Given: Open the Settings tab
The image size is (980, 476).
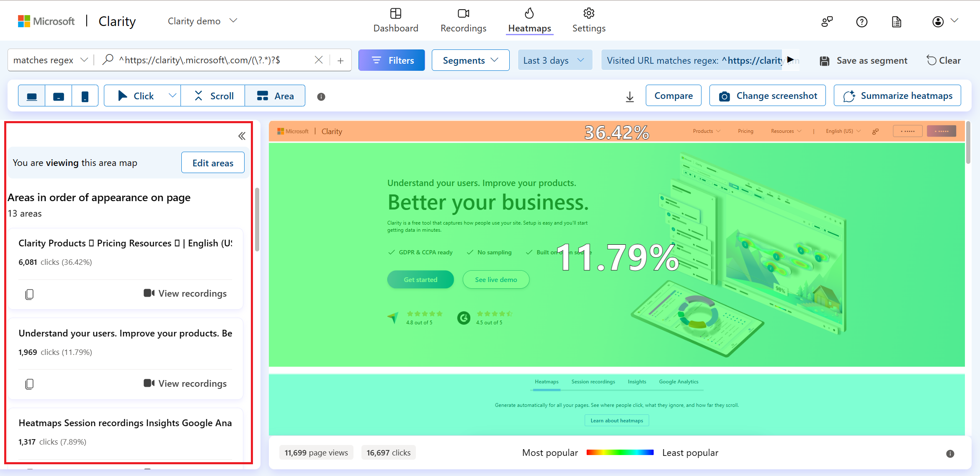Looking at the screenshot, I should (x=589, y=21).
